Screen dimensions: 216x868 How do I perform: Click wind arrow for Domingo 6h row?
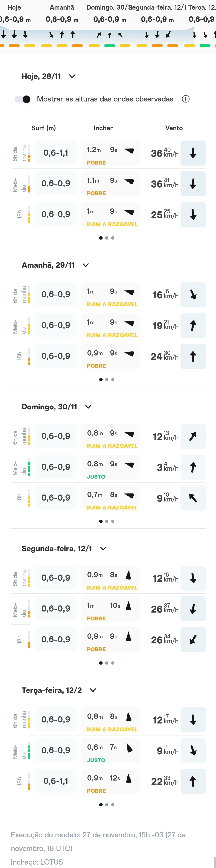193,436
